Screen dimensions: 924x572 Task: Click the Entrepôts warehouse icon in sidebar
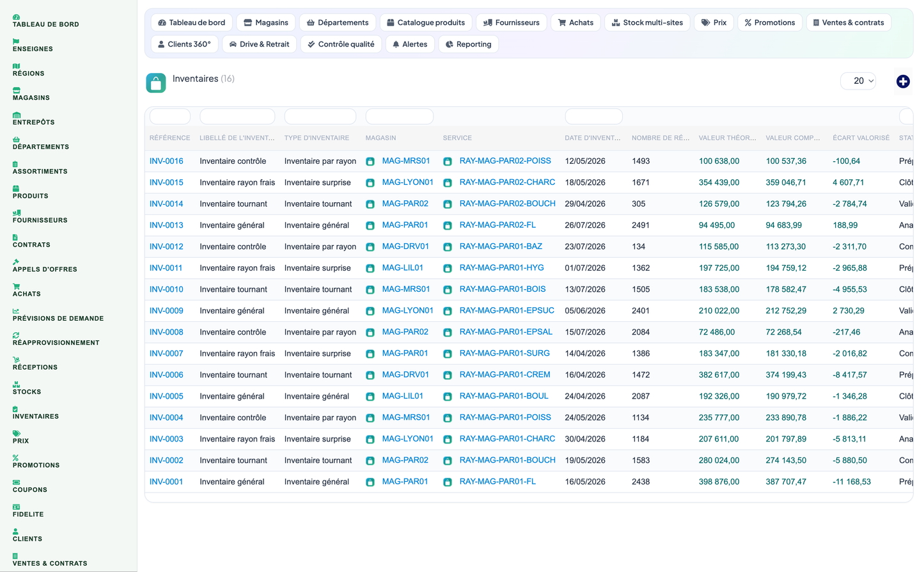[16, 115]
